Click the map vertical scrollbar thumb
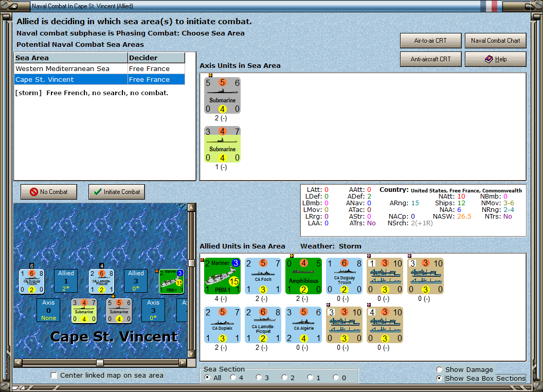 click(x=191, y=263)
